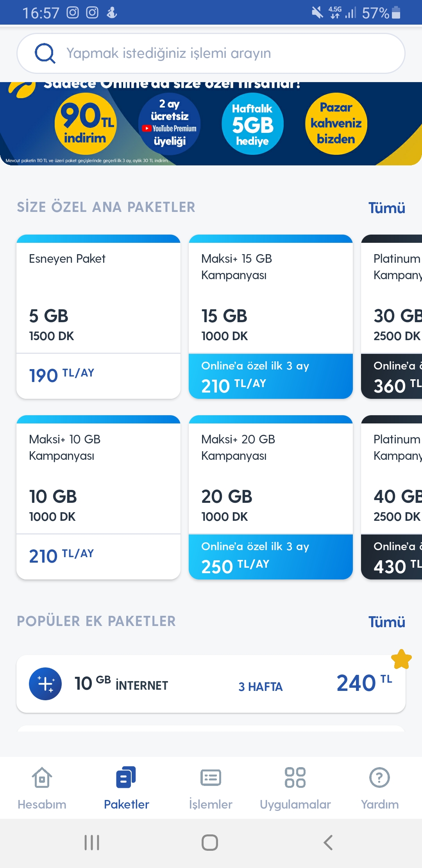Open the İşlemler list icon
The image size is (422, 868).
211,777
